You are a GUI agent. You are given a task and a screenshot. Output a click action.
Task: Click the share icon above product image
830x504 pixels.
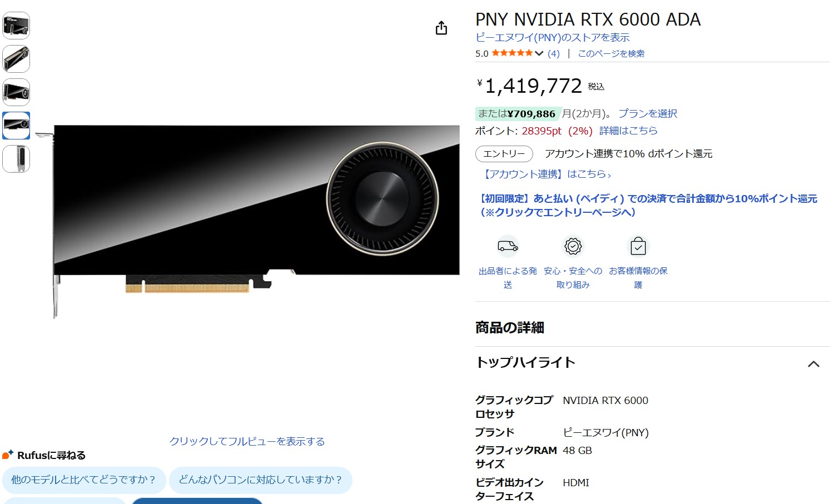(x=441, y=28)
